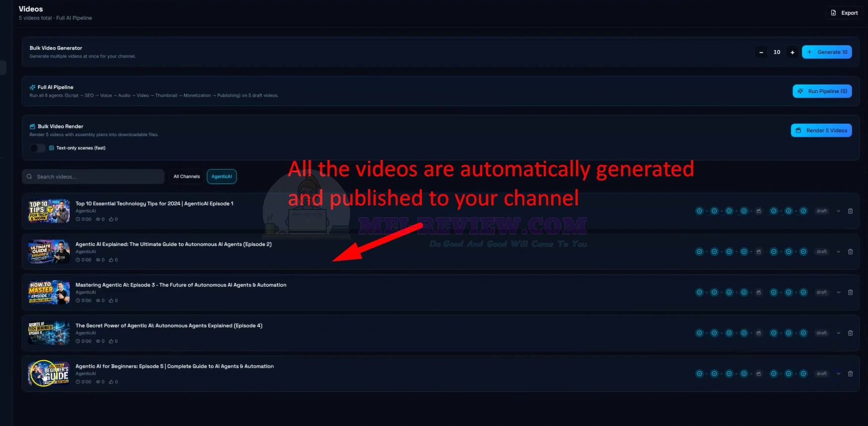Click the video stage clapperboard icon for Episode 1
The width and height of the screenshot is (868, 426).
(x=759, y=211)
